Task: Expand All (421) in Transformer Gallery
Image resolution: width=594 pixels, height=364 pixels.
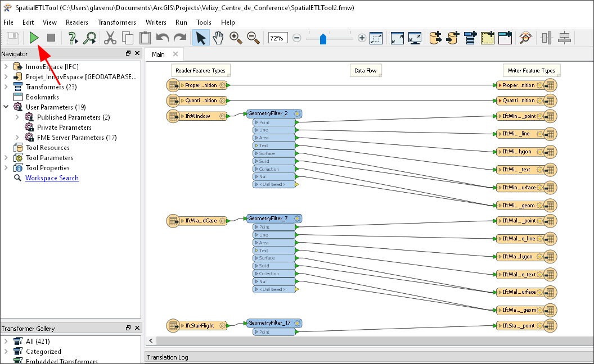Action: click(x=6, y=342)
